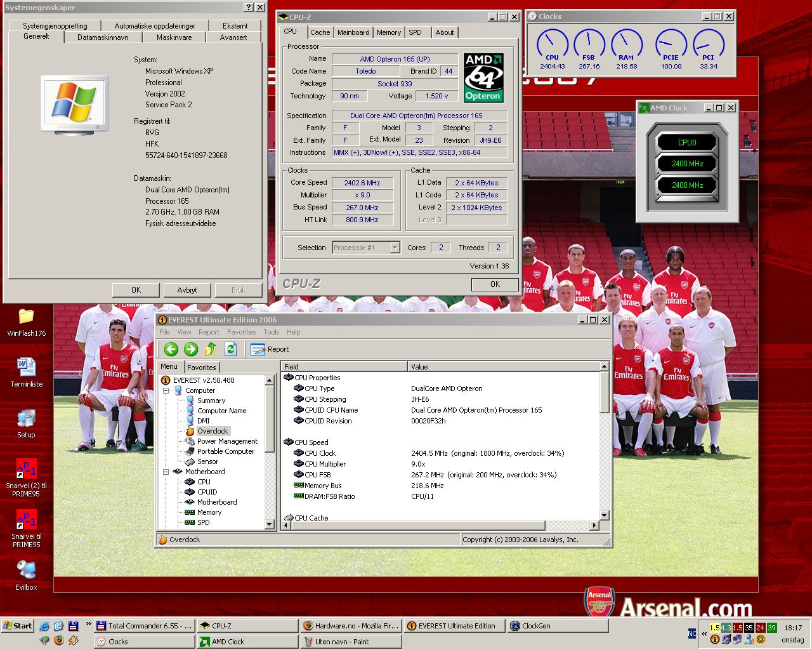Click OK in the Systemegenskaper dialog

(x=136, y=289)
